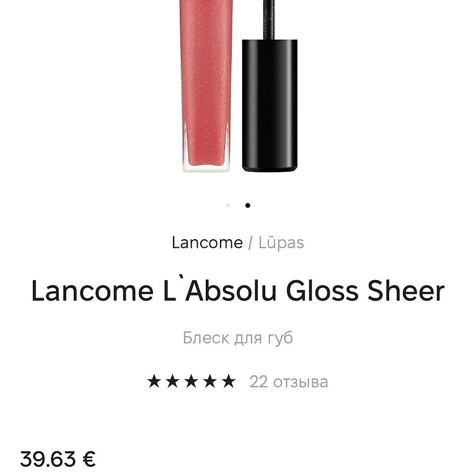Screen dimensions: 476x476
Task: Open the pink gloss tube image
Action: point(206,86)
